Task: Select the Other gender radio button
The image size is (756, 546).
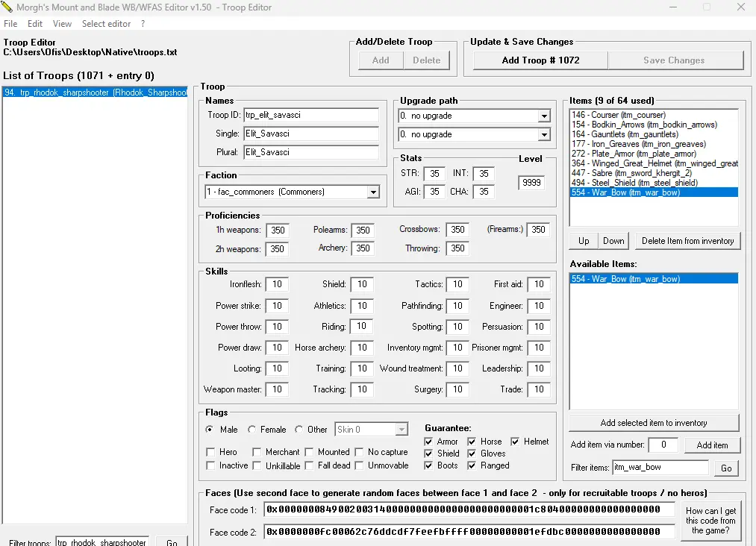Action: (299, 429)
